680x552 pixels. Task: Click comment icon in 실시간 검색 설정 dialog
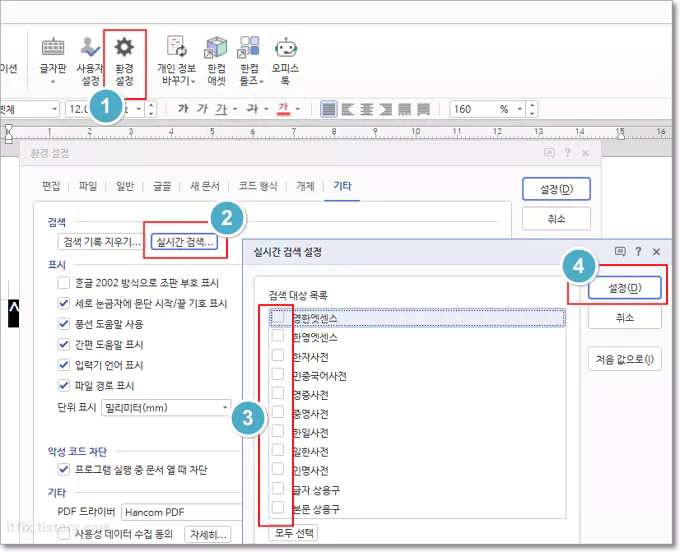tap(620, 252)
